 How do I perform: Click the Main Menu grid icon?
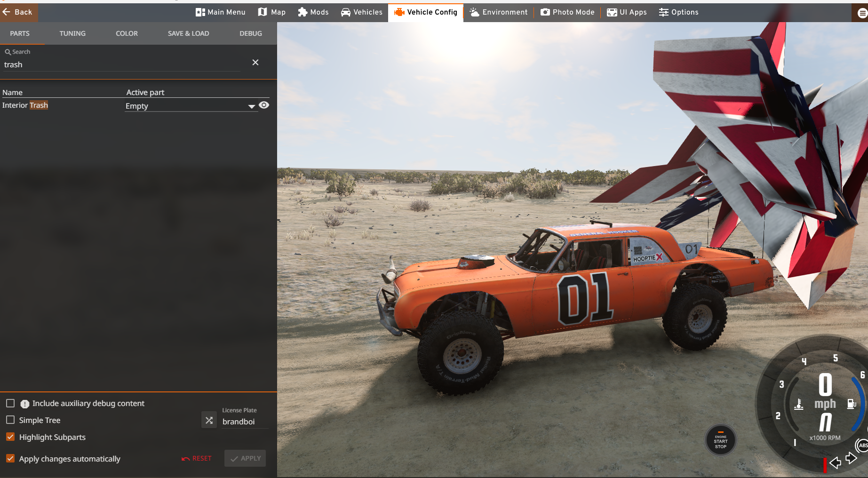click(200, 12)
